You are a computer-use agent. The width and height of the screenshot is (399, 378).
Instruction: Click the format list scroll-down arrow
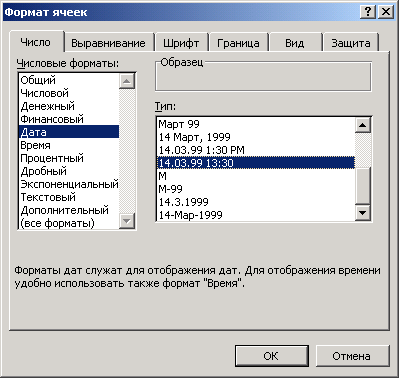127,221
